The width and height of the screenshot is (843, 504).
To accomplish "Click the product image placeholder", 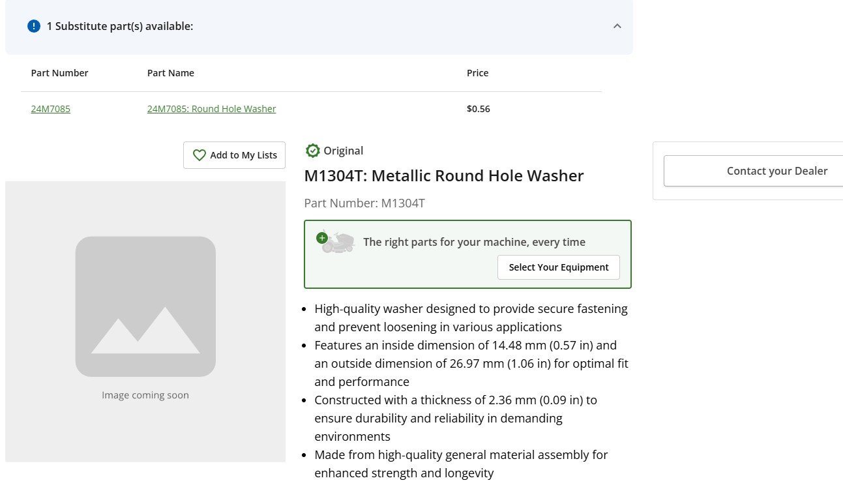I will pyautogui.click(x=145, y=321).
